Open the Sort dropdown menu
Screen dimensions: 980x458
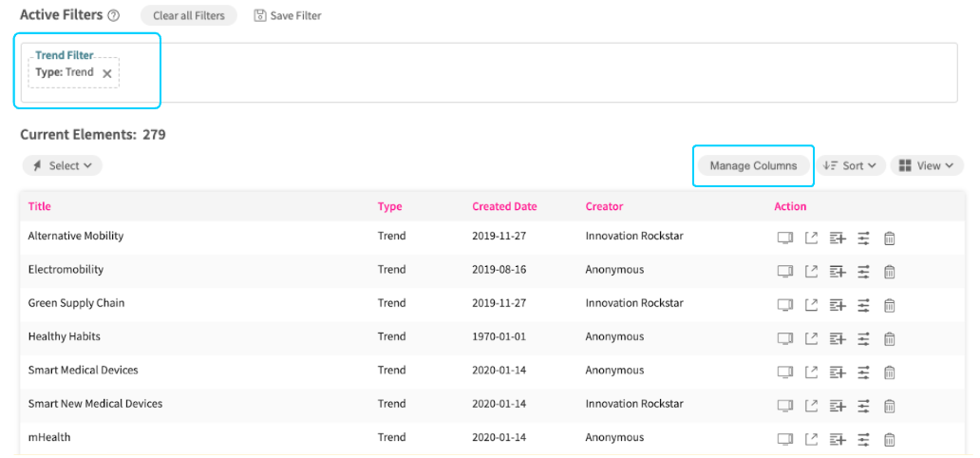853,165
